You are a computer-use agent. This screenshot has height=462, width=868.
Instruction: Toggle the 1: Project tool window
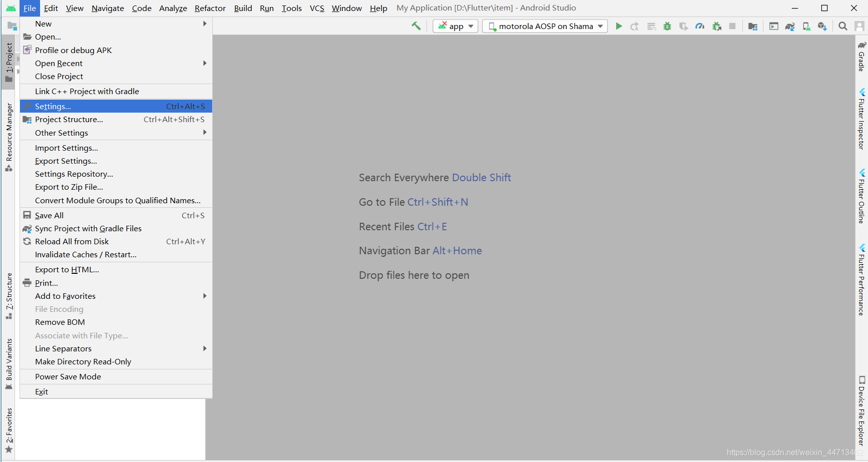click(x=9, y=62)
